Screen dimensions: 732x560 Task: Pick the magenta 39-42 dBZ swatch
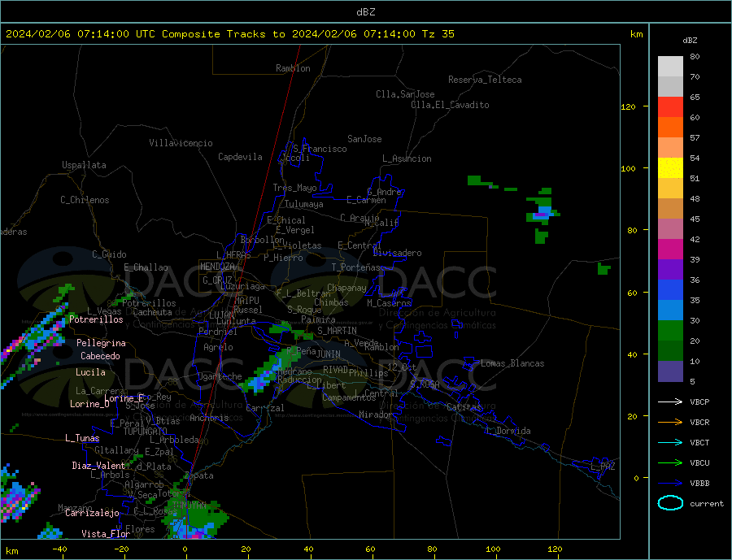tap(670, 250)
